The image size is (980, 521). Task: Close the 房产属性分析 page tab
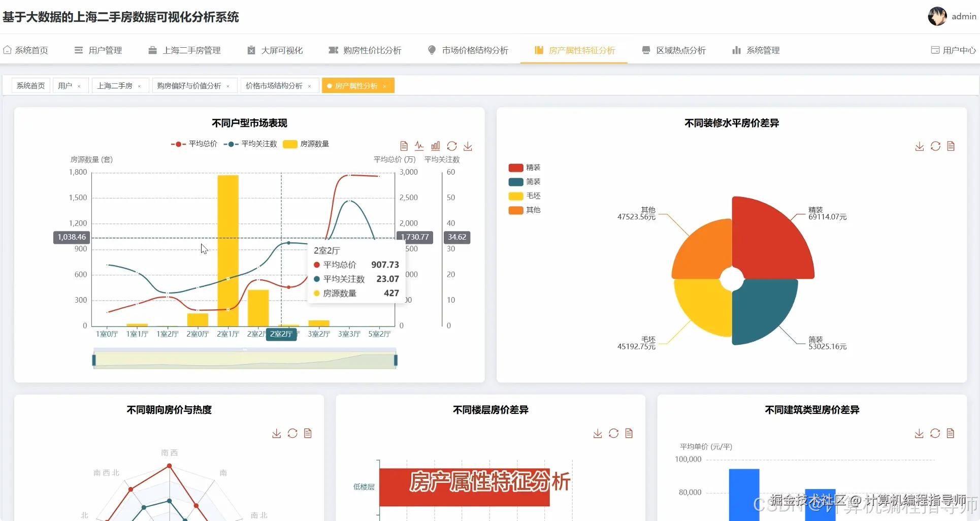click(x=384, y=86)
